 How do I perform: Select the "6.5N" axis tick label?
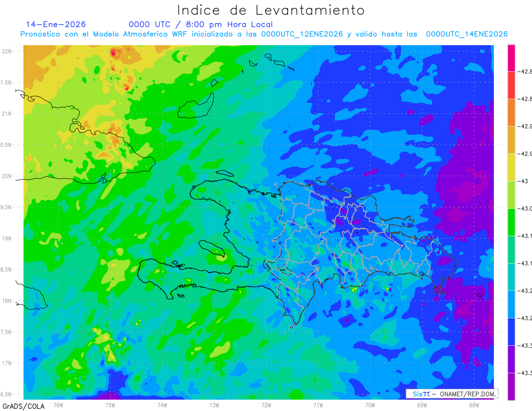pyautogui.click(x=6, y=395)
